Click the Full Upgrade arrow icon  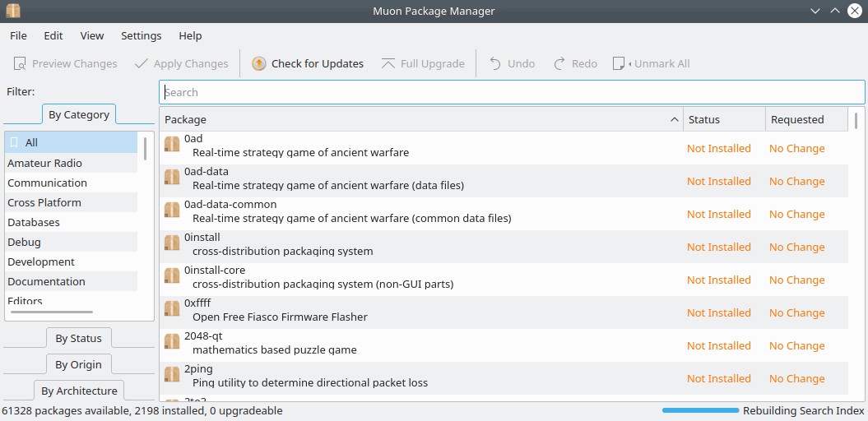click(x=388, y=63)
